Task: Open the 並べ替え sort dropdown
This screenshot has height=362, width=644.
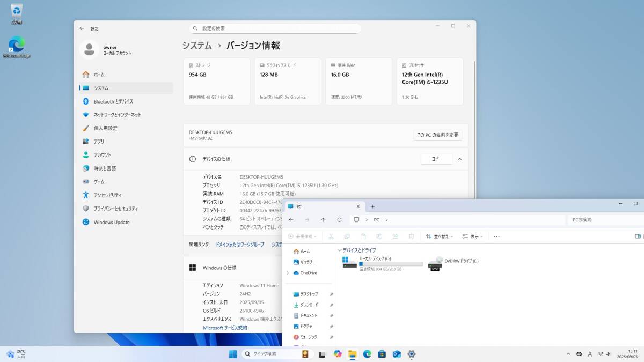Action: tap(440, 237)
